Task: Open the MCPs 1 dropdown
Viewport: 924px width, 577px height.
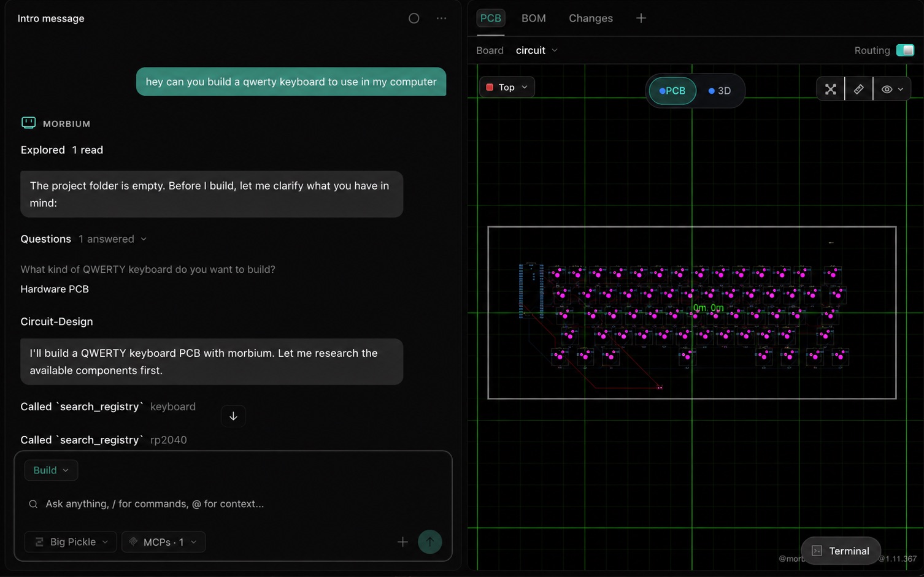Action: click(163, 542)
